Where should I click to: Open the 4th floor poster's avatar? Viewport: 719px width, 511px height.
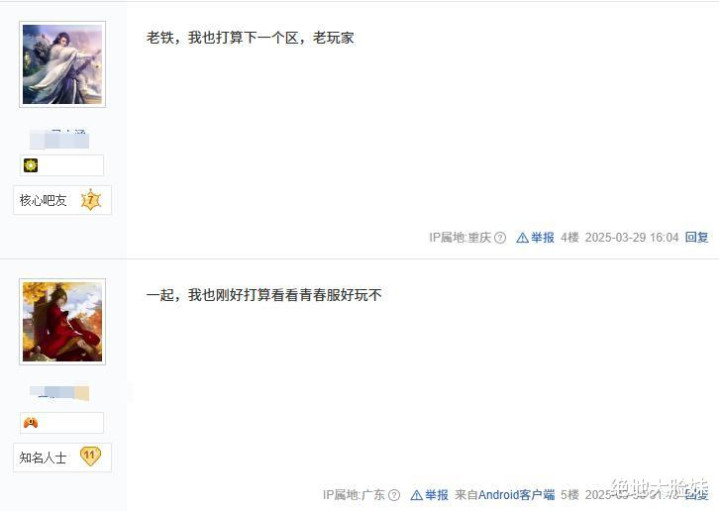click(62, 64)
